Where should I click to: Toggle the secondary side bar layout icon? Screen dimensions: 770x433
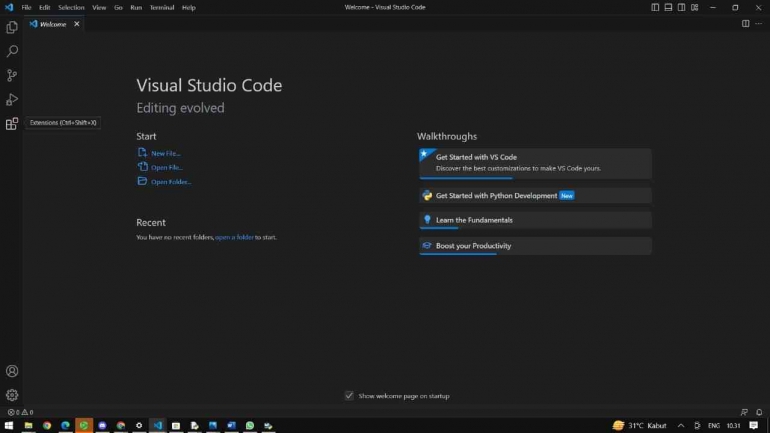682,7
